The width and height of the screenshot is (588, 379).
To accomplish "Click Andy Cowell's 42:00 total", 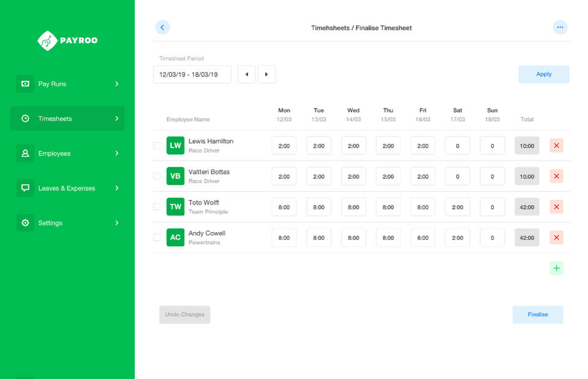I will pos(527,238).
